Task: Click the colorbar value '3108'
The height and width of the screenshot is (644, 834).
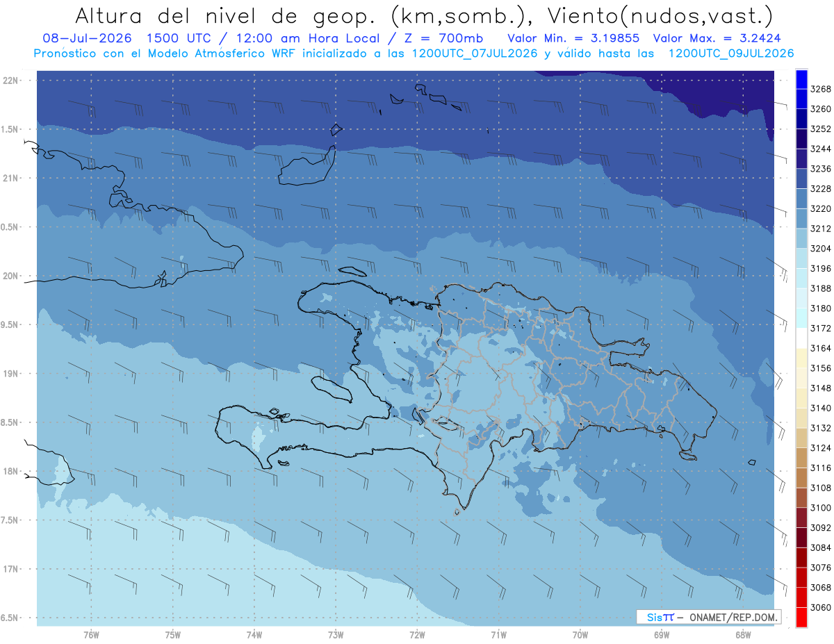Action: tap(821, 488)
